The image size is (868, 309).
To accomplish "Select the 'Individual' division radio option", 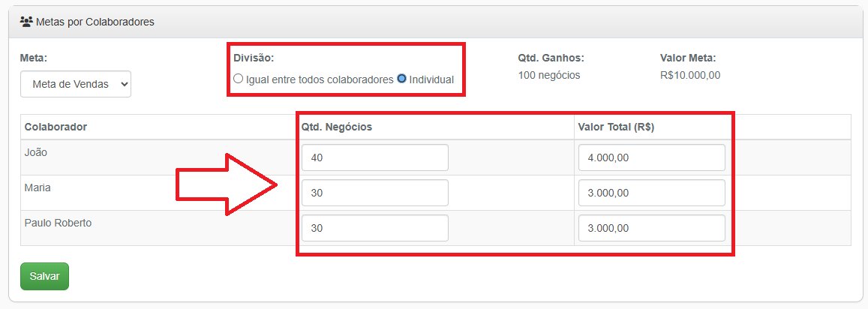I will point(401,79).
